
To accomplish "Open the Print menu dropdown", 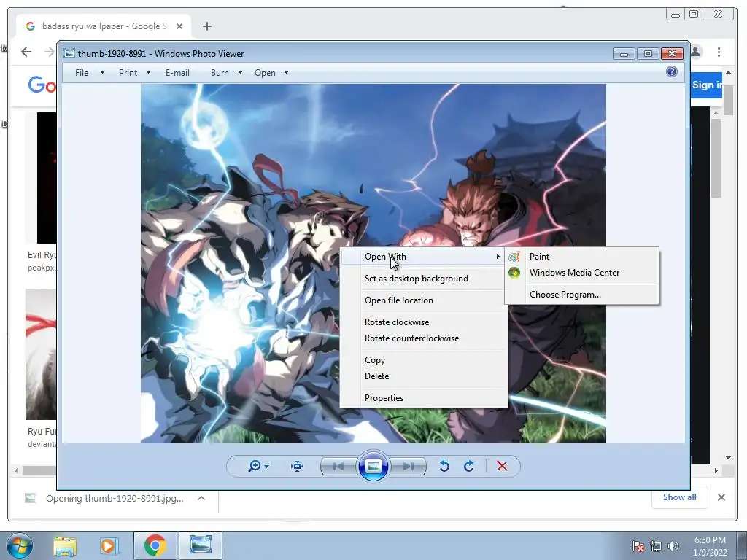I will 134,73.
